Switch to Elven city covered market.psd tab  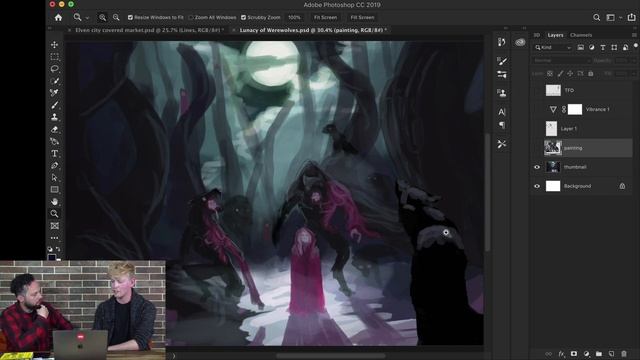point(149,30)
